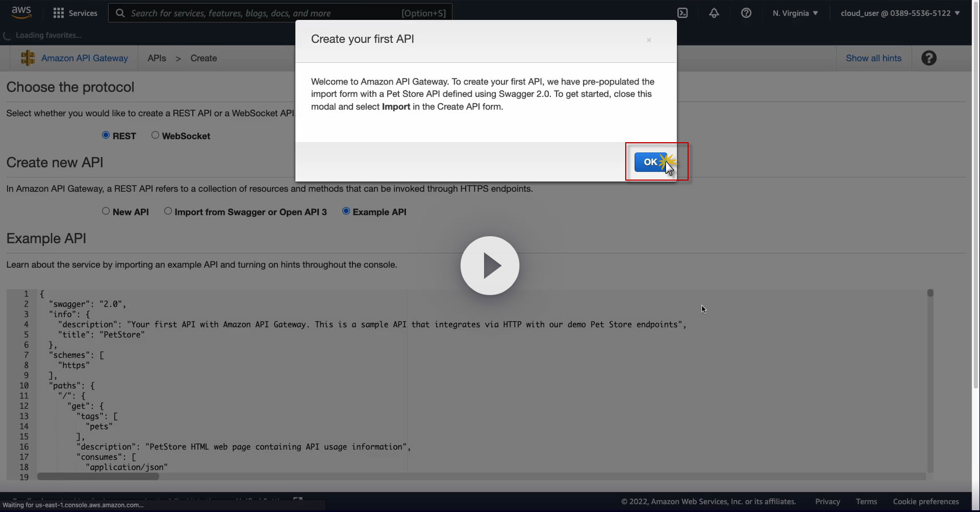Click the "title": "PetStore" line in editor

[x=101, y=335]
